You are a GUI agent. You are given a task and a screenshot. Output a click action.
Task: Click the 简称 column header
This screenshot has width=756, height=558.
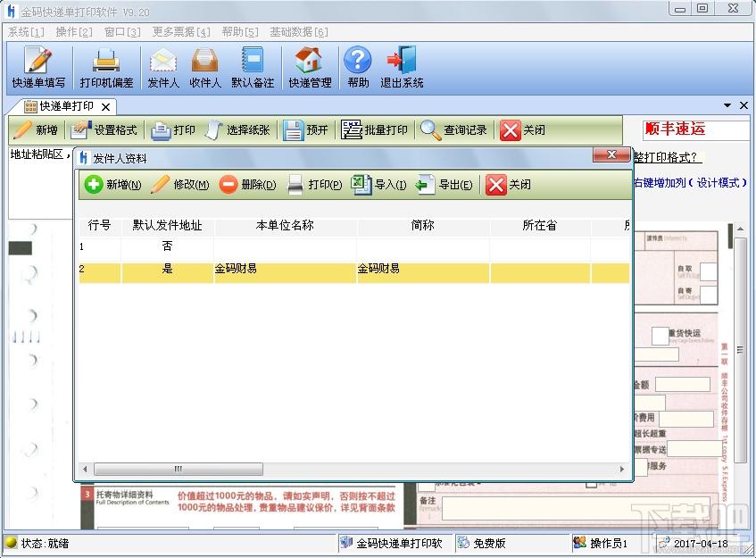point(423,226)
